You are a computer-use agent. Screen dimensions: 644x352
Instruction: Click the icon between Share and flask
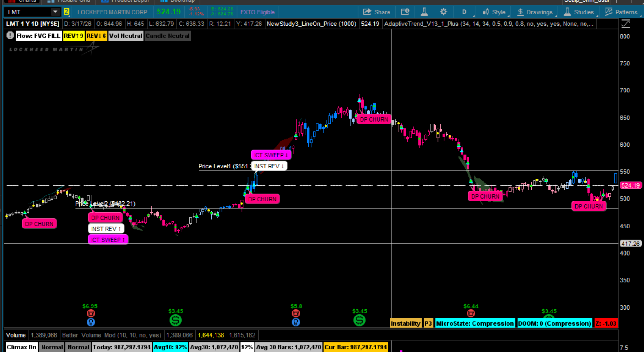pos(405,12)
